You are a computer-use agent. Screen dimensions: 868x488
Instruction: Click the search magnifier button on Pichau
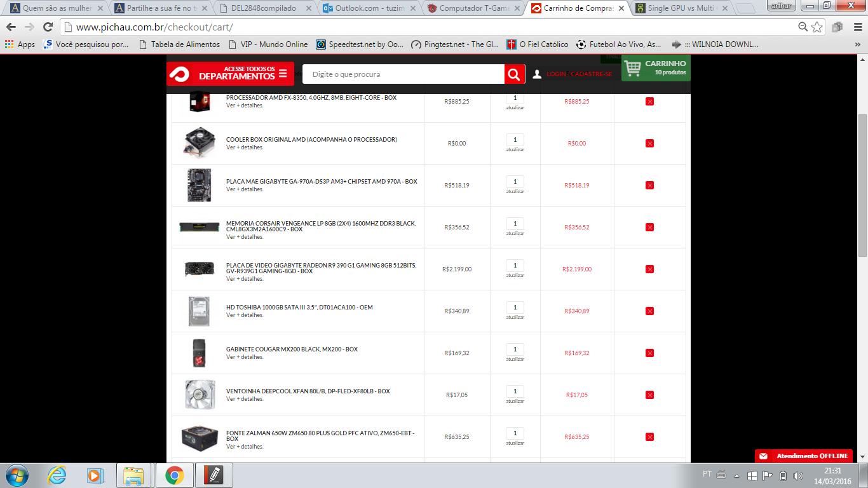[515, 74]
